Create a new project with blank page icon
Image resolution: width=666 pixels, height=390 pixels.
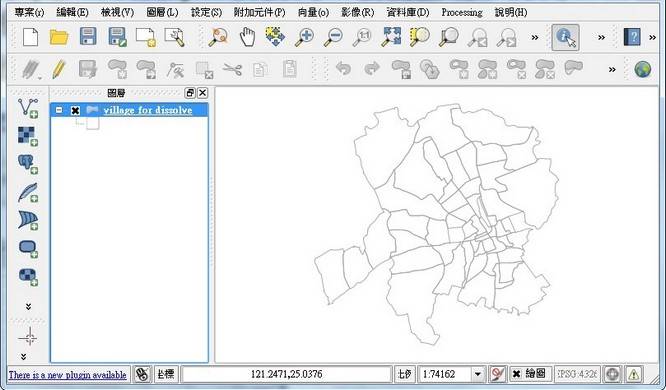coord(31,37)
